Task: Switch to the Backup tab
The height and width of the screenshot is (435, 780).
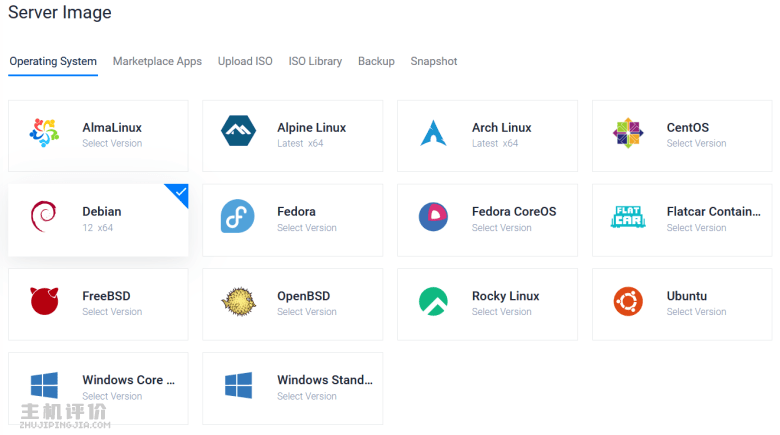Action: click(376, 61)
